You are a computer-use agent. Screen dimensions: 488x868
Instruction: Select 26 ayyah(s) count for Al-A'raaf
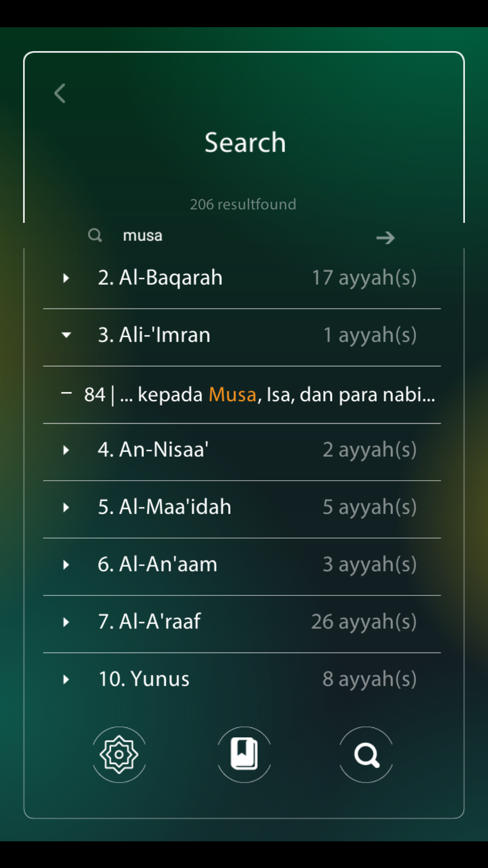[364, 622]
